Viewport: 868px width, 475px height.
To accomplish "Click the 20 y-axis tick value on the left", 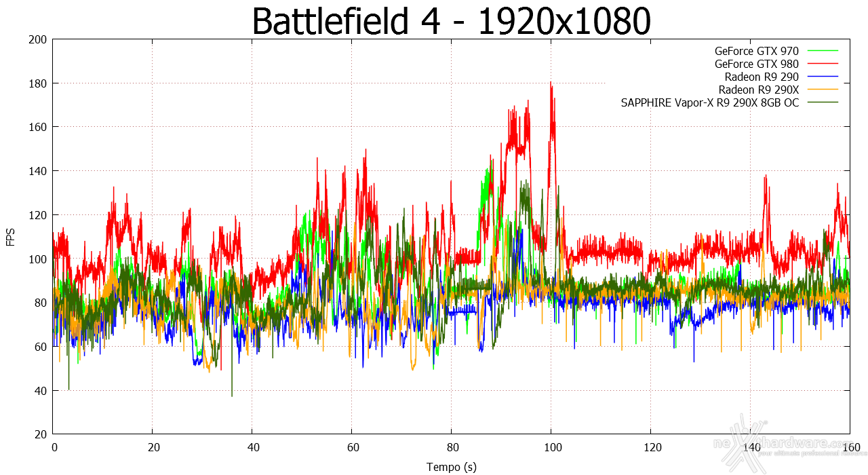I will 41,434.
